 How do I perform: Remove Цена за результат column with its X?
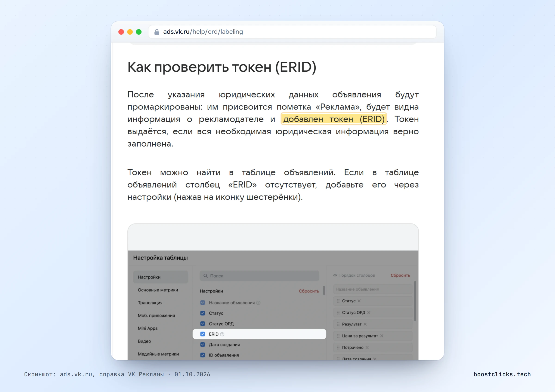coord(381,336)
